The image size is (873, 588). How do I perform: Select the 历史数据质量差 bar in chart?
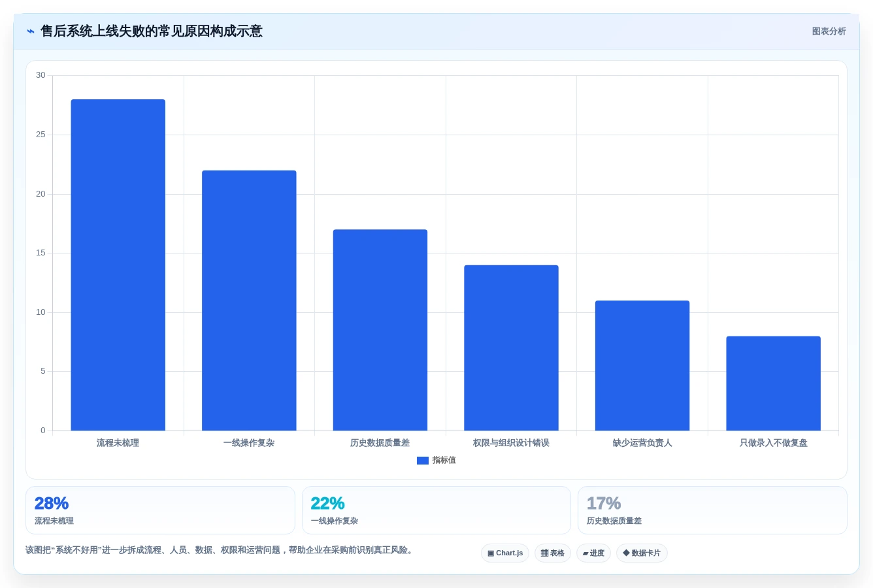380,330
